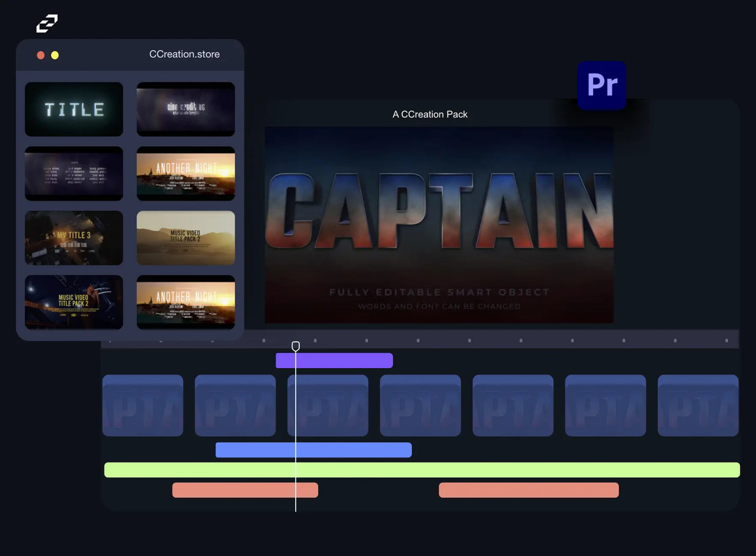Click the CCreation.store window title
Viewport: 756px width, 556px height.
[x=184, y=54]
